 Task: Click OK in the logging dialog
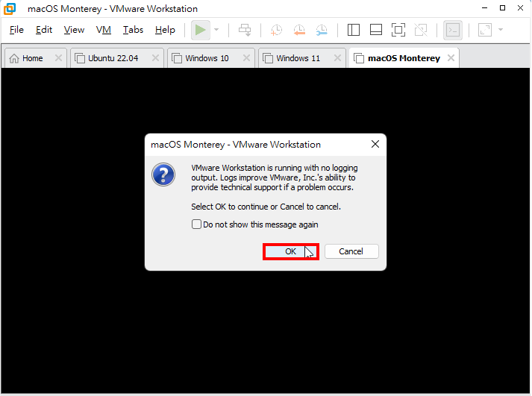coord(290,251)
